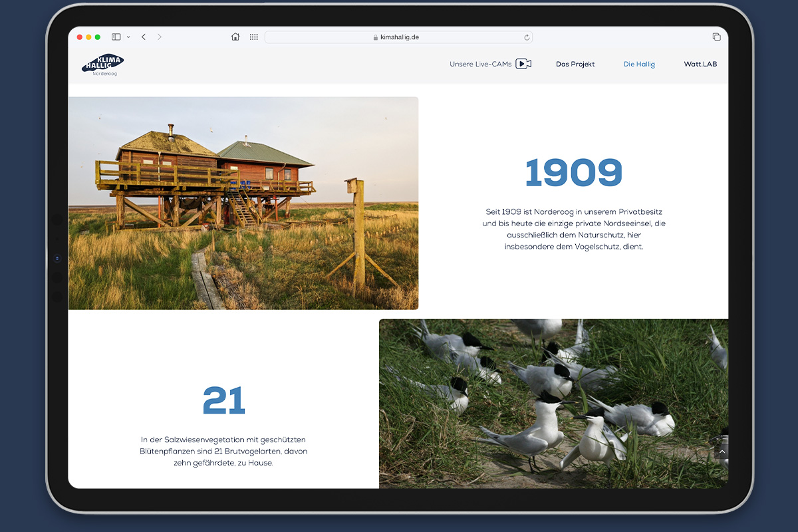798x532 pixels.
Task: Expand the sidebar dropdown chevron
Action: tap(128, 37)
